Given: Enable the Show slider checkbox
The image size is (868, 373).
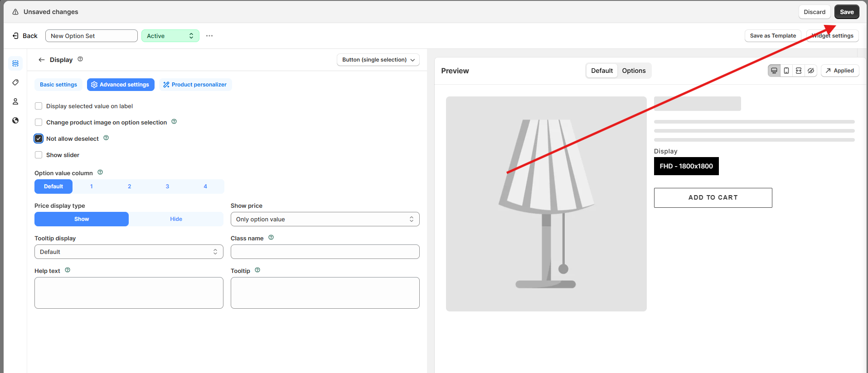Looking at the screenshot, I should [39, 155].
